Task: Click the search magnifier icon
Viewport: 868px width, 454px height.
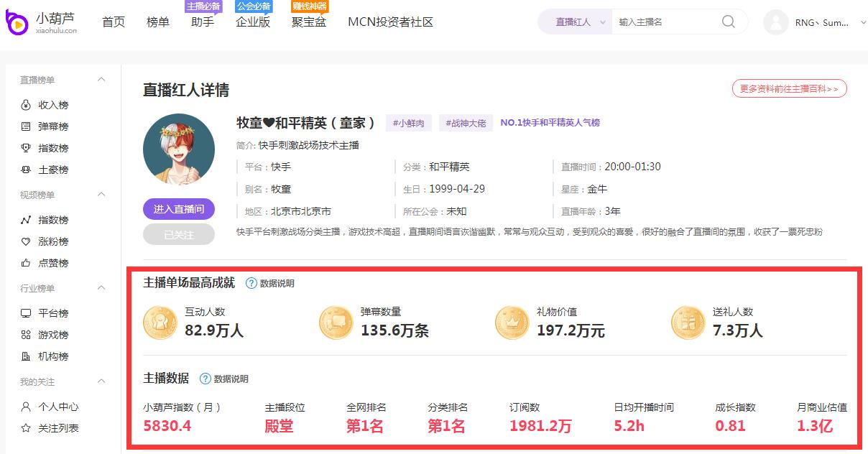Action: 729,22
